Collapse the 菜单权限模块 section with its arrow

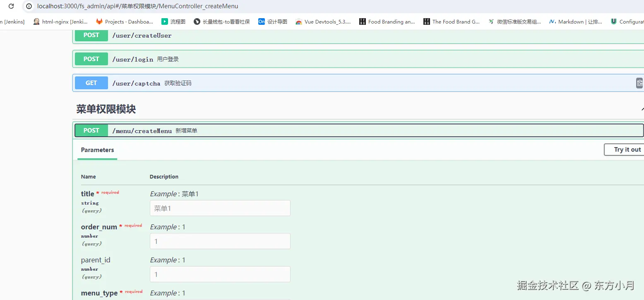click(642, 110)
